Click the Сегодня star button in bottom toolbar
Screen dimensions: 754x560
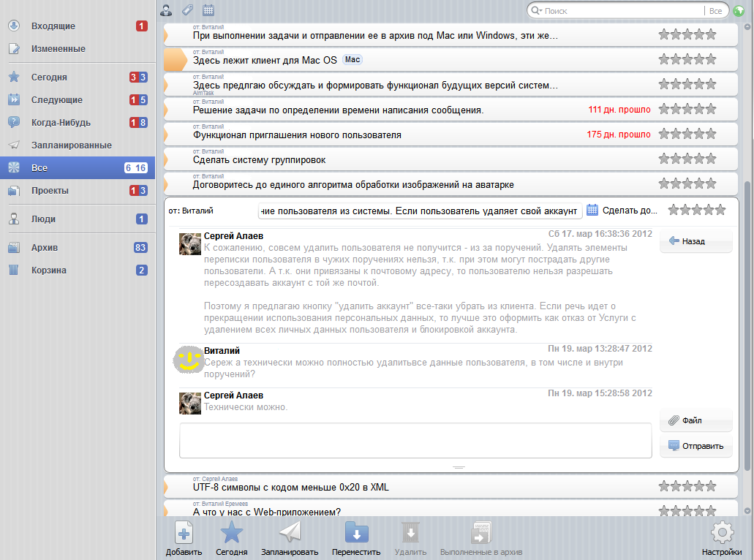coord(231,539)
